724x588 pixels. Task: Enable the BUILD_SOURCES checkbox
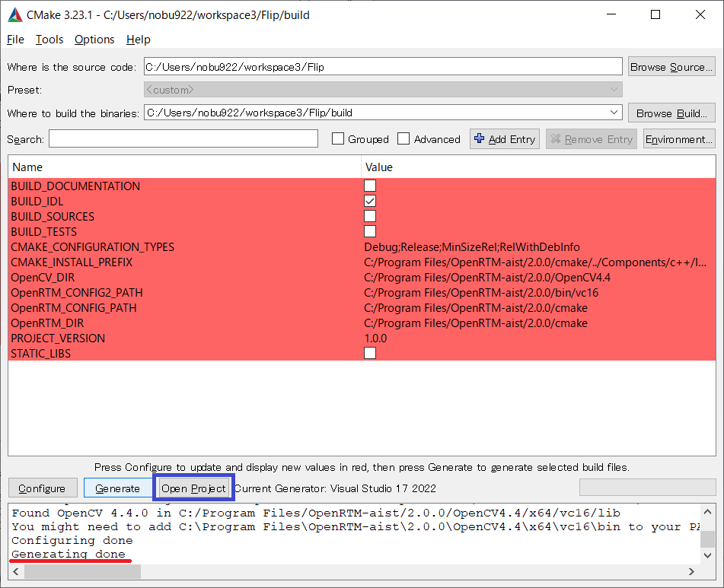(370, 216)
